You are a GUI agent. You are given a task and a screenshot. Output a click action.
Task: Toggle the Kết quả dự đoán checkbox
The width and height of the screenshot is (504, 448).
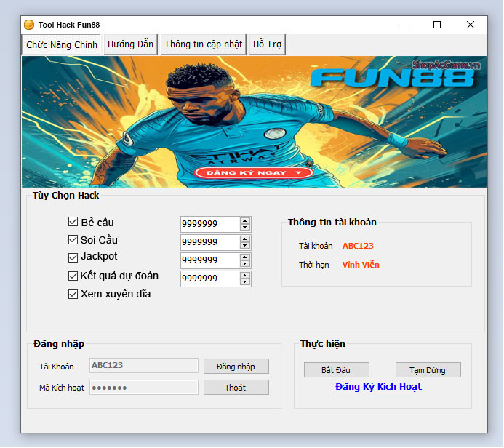point(73,276)
